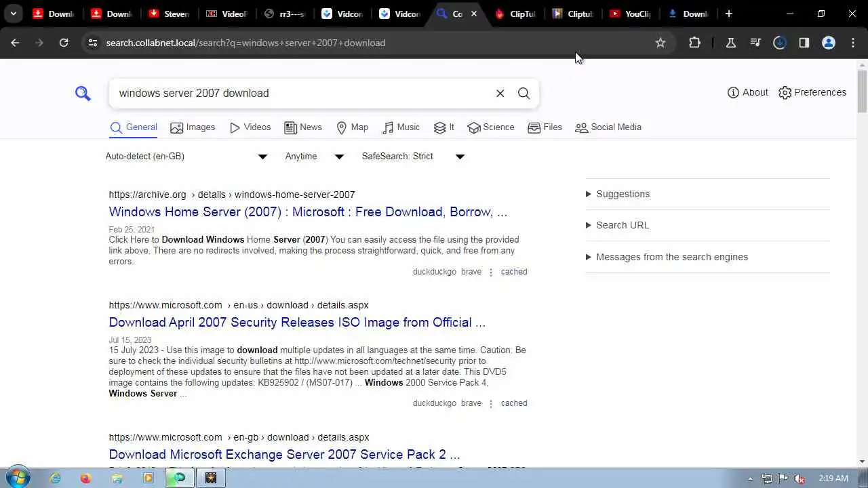This screenshot has height=488, width=868.
Task: Switch to the General results tab
Action: click(134, 127)
